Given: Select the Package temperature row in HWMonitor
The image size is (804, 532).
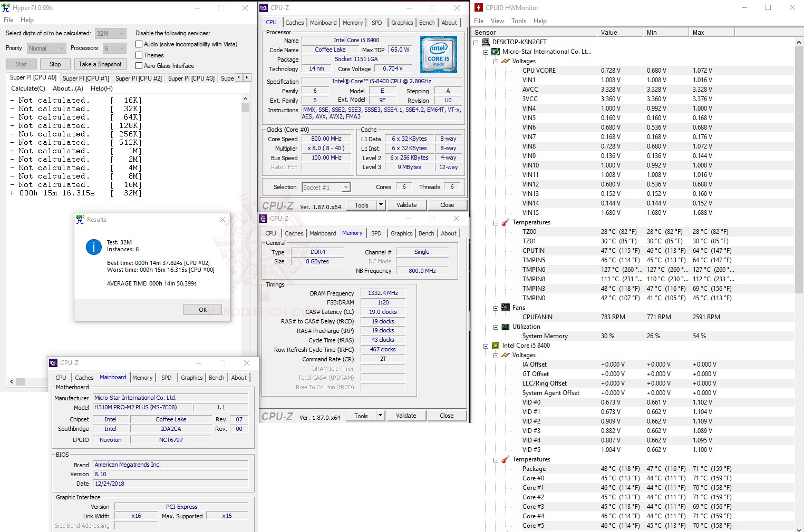Looking at the screenshot, I should [632, 469].
